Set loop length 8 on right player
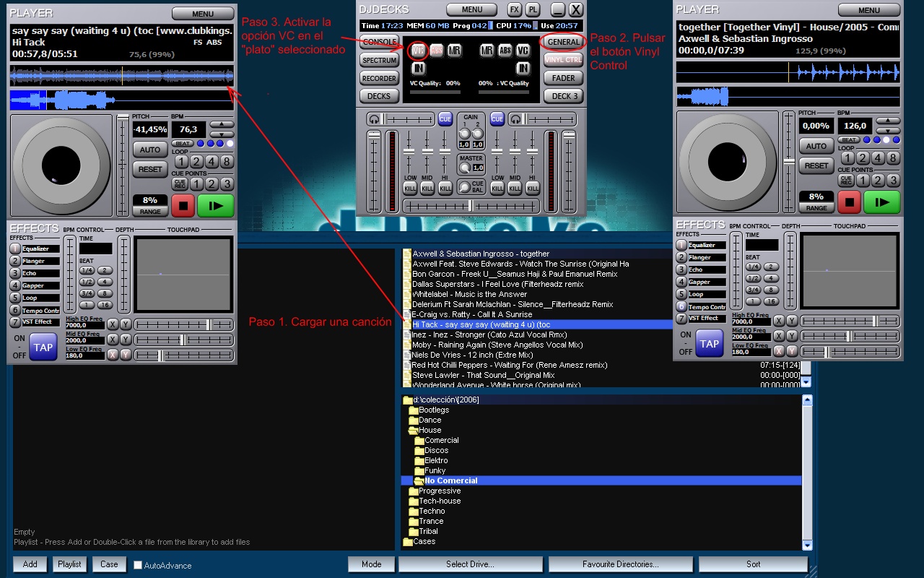Screen dimensions: 924x578 (x=894, y=158)
